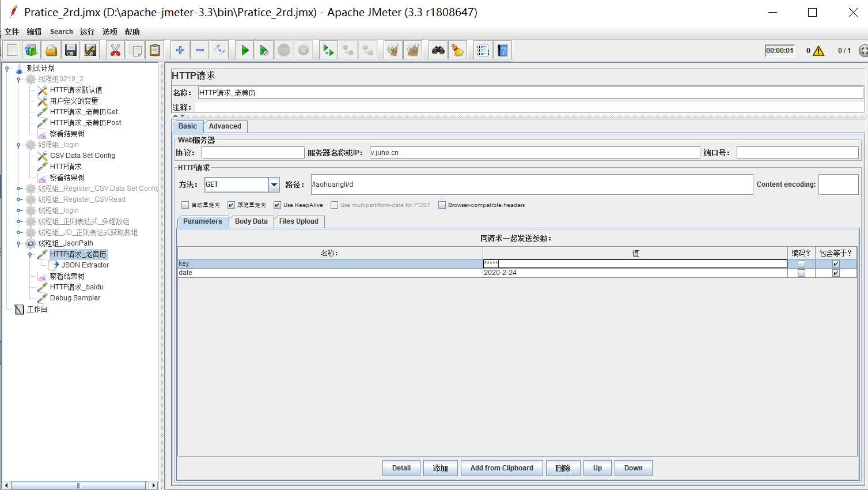868x490 pixels.
Task: Click the yellow warning triangle indicator
Action: point(818,51)
